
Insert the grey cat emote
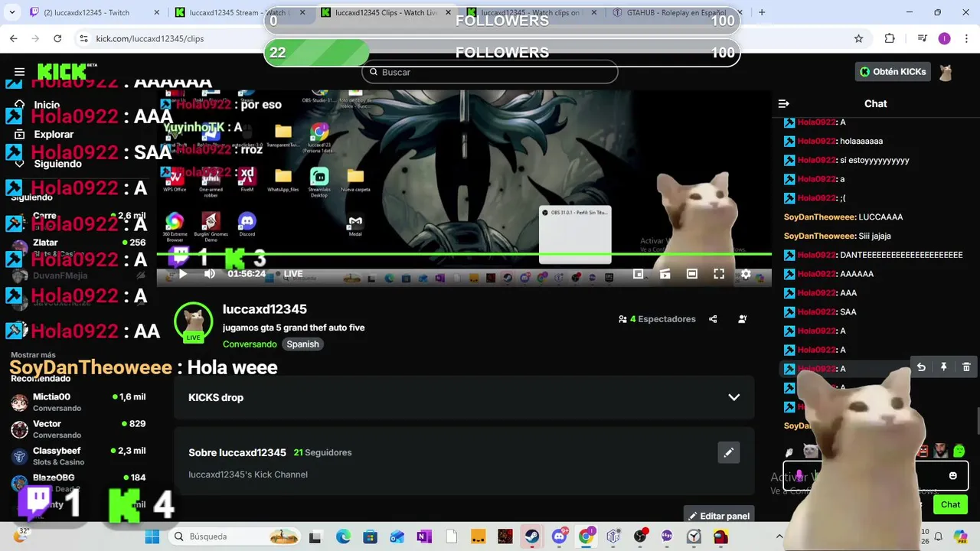click(810, 452)
